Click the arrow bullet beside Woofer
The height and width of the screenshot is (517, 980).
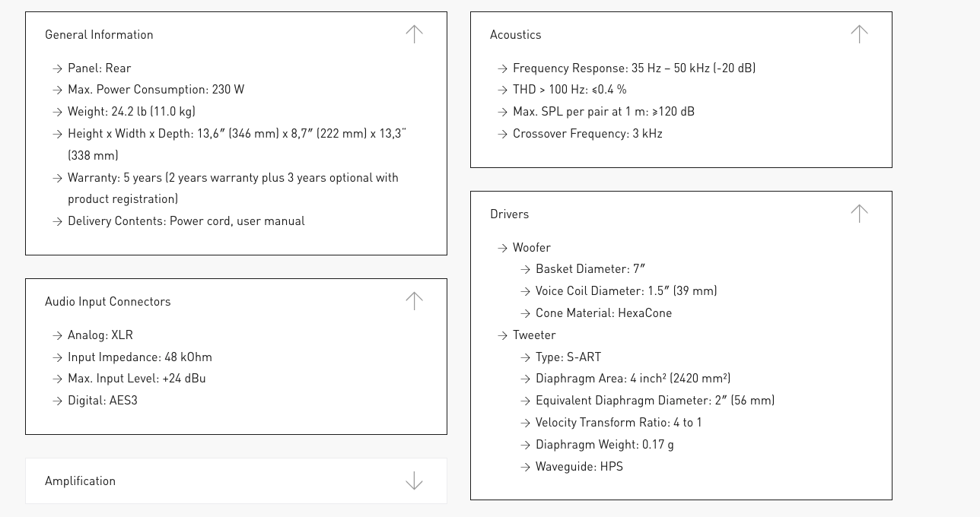[x=502, y=248]
